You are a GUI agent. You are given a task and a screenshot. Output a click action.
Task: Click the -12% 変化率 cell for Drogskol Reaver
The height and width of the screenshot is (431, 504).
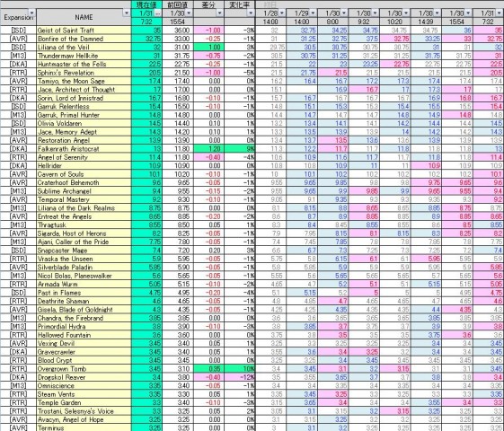(240, 377)
